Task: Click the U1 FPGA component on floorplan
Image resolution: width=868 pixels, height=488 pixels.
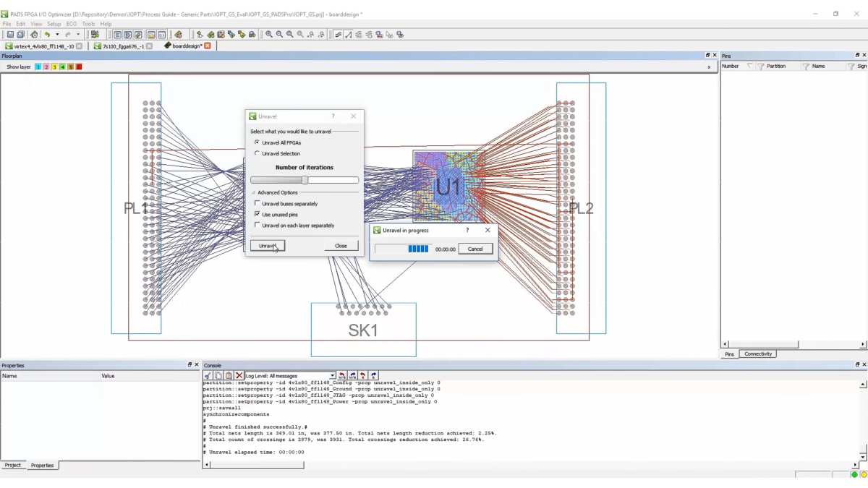Action: tap(448, 187)
